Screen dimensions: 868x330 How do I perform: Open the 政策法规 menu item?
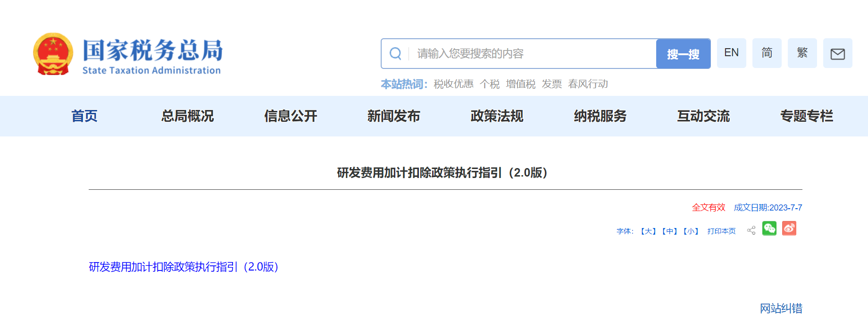(497, 116)
